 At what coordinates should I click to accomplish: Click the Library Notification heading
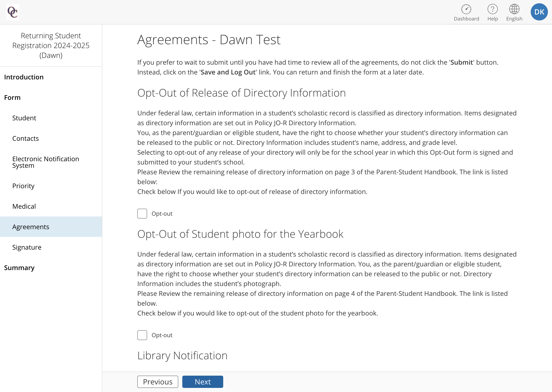point(182,356)
